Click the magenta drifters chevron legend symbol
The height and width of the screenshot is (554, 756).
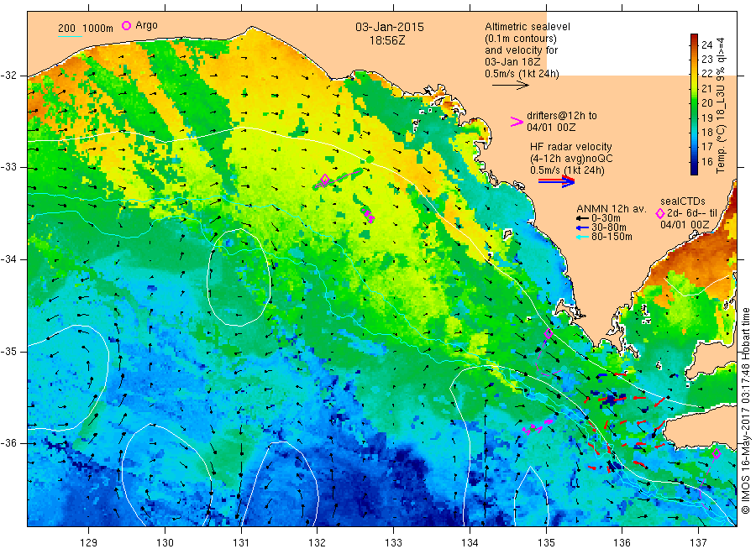point(517,122)
